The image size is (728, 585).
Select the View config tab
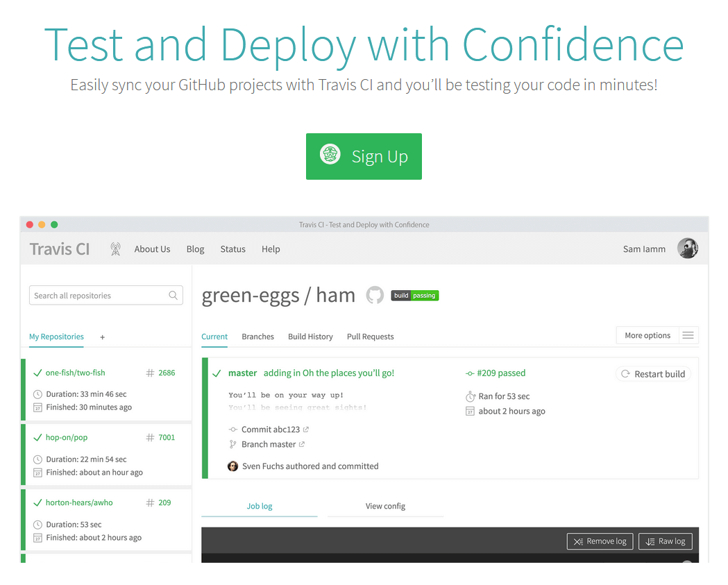pos(385,506)
